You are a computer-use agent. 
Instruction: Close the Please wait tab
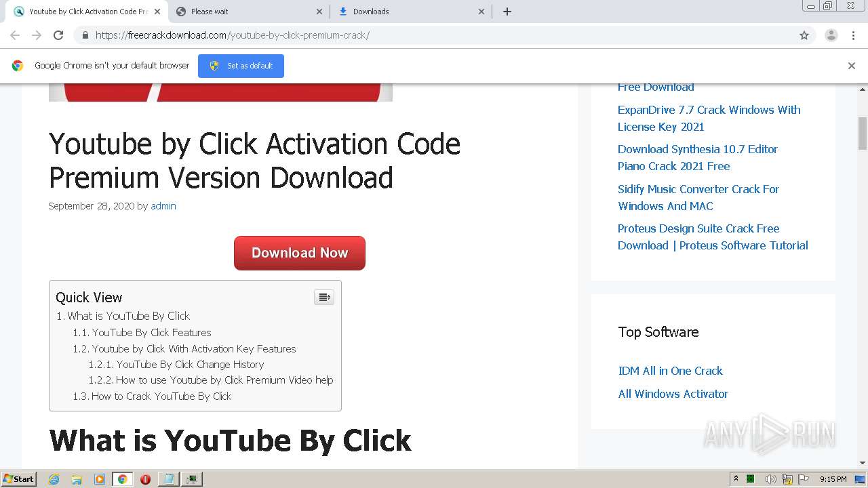(319, 12)
